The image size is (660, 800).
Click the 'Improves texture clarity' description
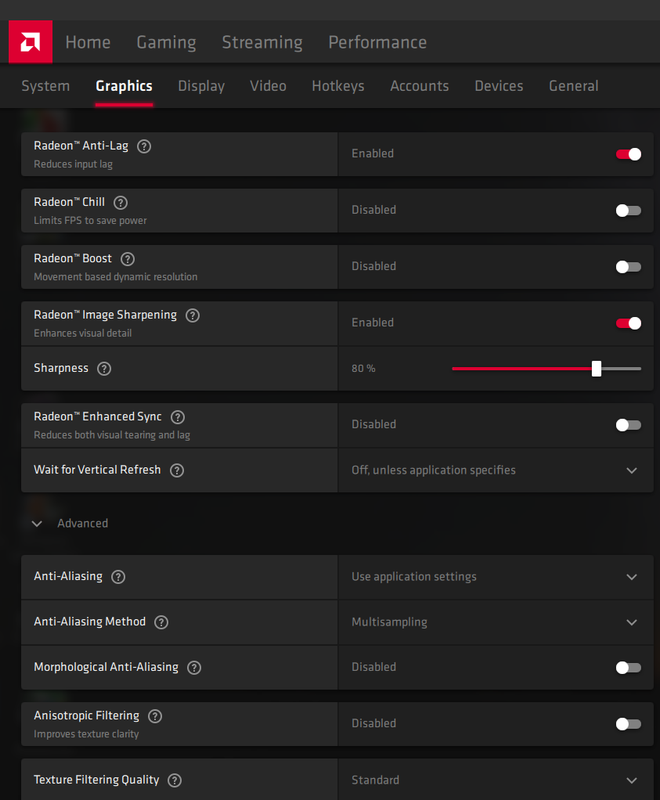coord(86,734)
